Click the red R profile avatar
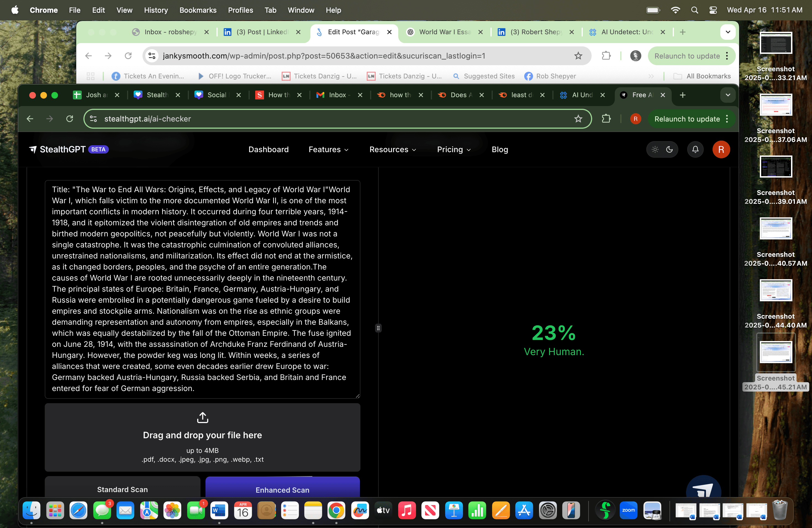The image size is (812, 528). coord(721,149)
